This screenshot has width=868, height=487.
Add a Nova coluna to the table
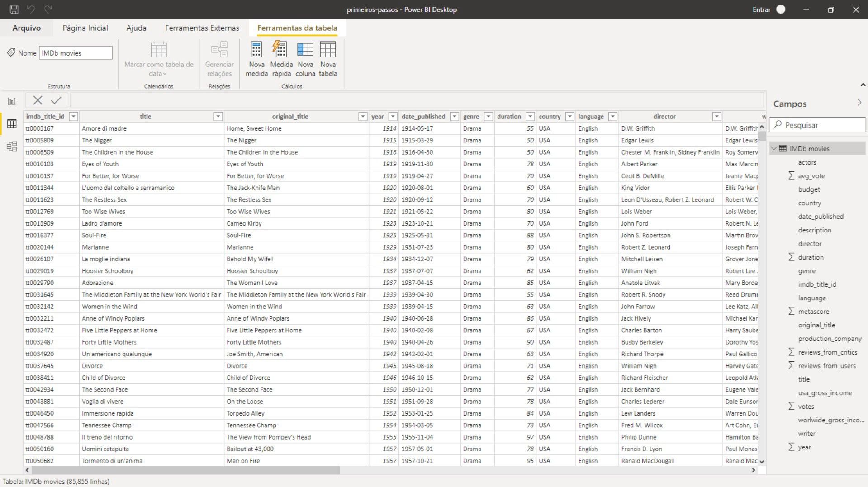click(x=305, y=50)
